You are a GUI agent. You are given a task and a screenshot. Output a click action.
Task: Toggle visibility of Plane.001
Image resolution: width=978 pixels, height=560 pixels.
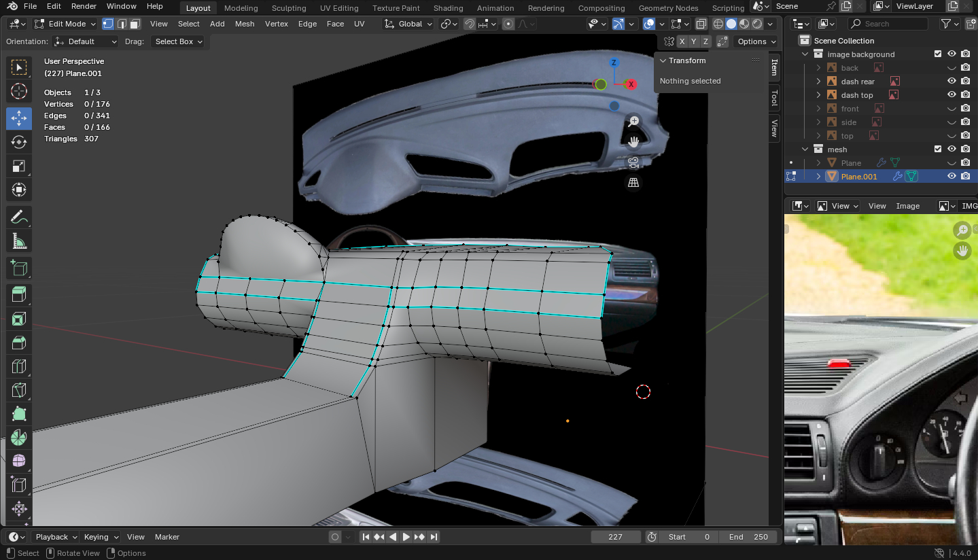[951, 177]
